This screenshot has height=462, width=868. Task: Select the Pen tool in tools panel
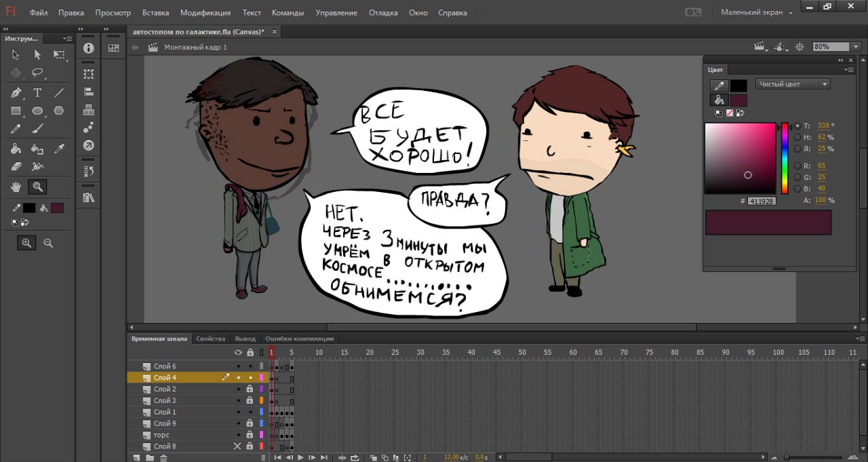tap(16, 93)
